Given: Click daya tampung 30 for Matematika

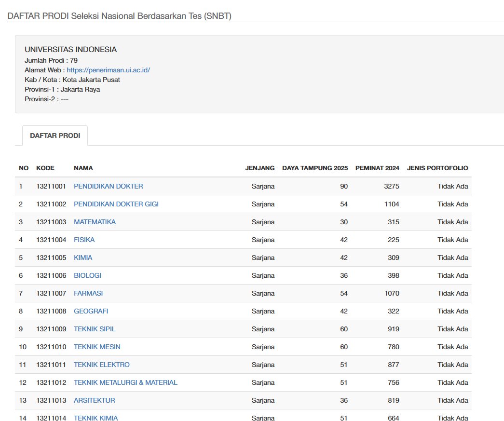Looking at the screenshot, I should point(344,222).
